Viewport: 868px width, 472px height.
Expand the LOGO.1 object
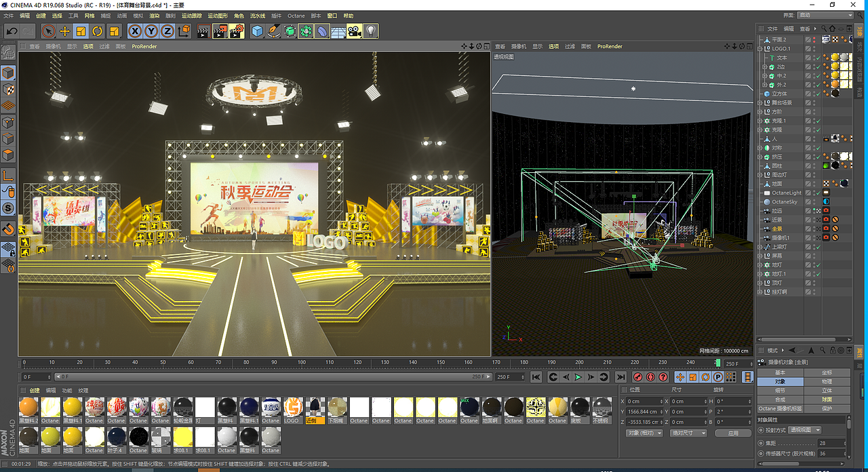pos(760,49)
